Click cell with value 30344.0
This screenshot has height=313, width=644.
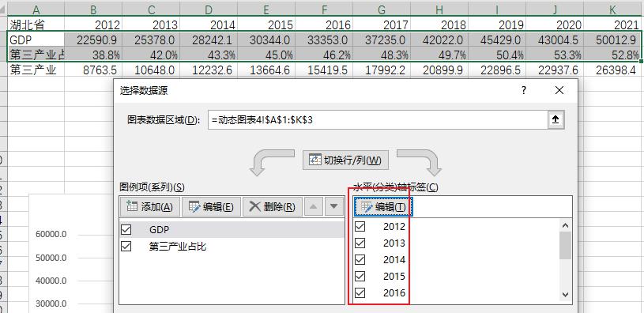coord(266,40)
